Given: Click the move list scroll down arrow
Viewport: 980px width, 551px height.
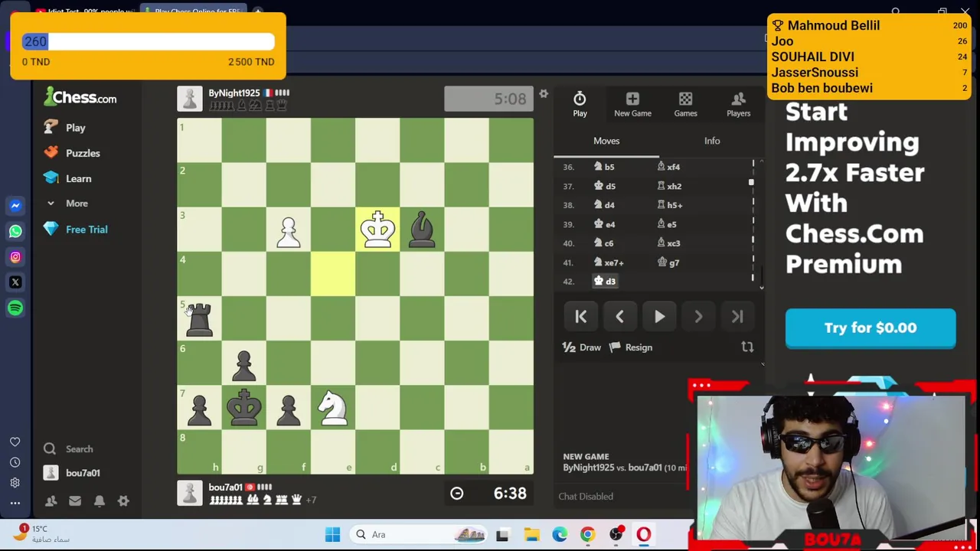Looking at the screenshot, I should point(761,287).
